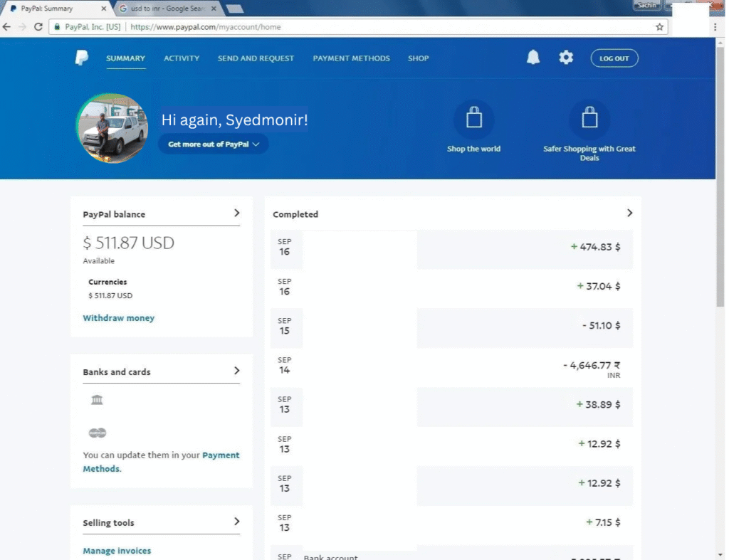Click the Shop the world bag icon
729x560 pixels.
[473, 119]
